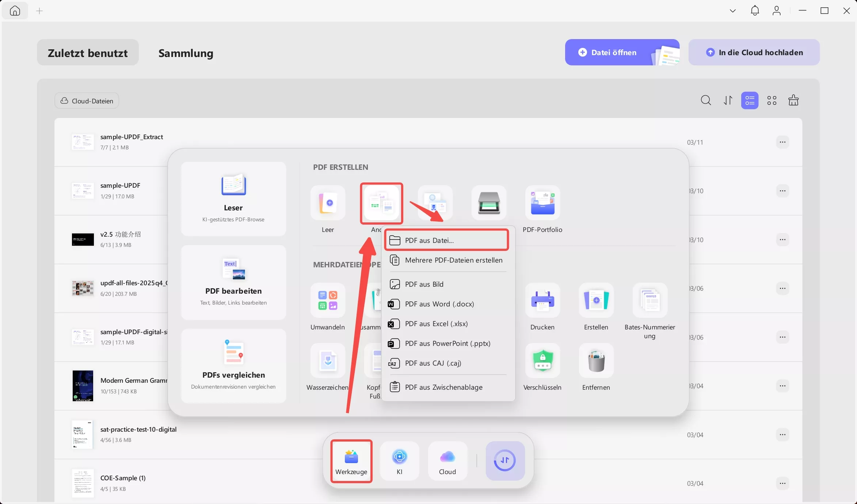Switch to grid view of files
The width and height of the screenshot is (857, 504).
pyautogui.click(x=772, y=100)
